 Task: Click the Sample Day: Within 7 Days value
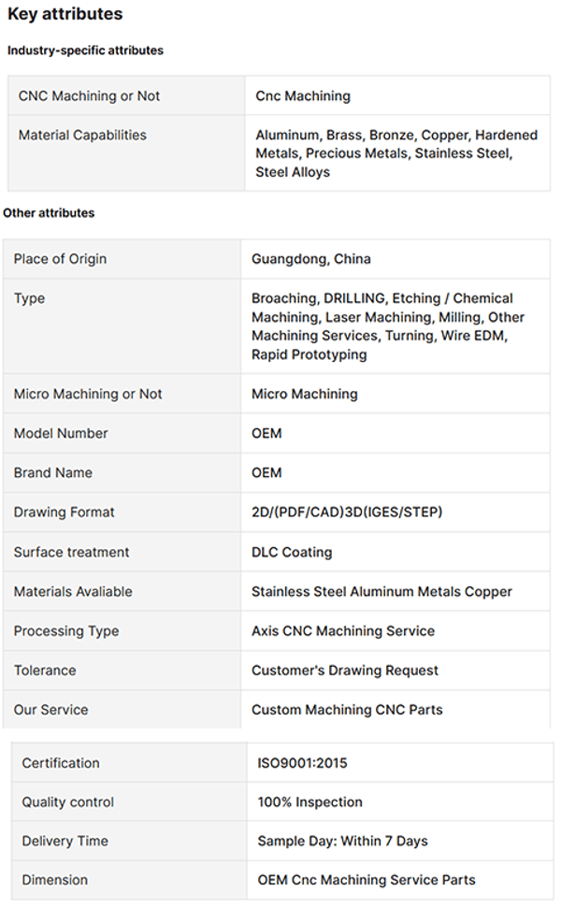tap(342, 841)
